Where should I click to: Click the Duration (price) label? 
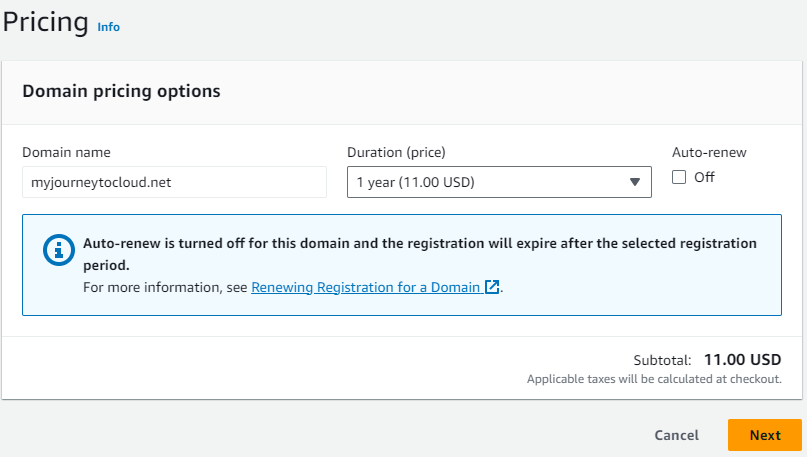(x=396, y=152)
